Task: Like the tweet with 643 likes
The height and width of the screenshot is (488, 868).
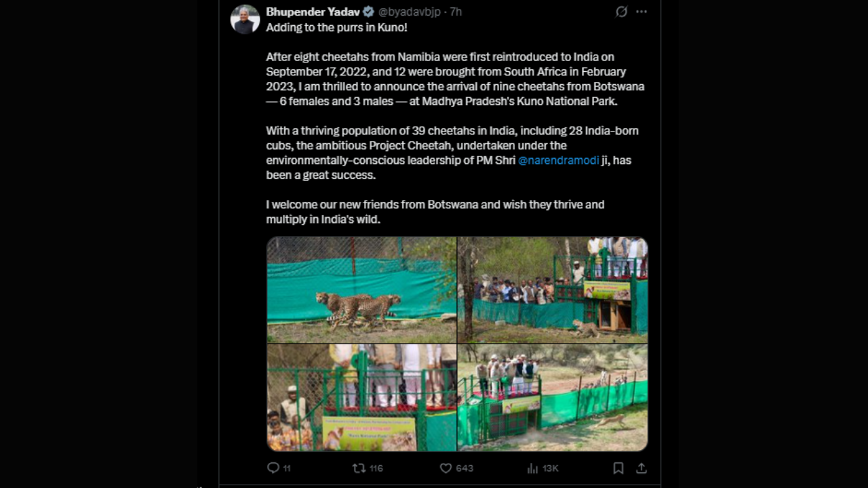Action: [446, 468]
